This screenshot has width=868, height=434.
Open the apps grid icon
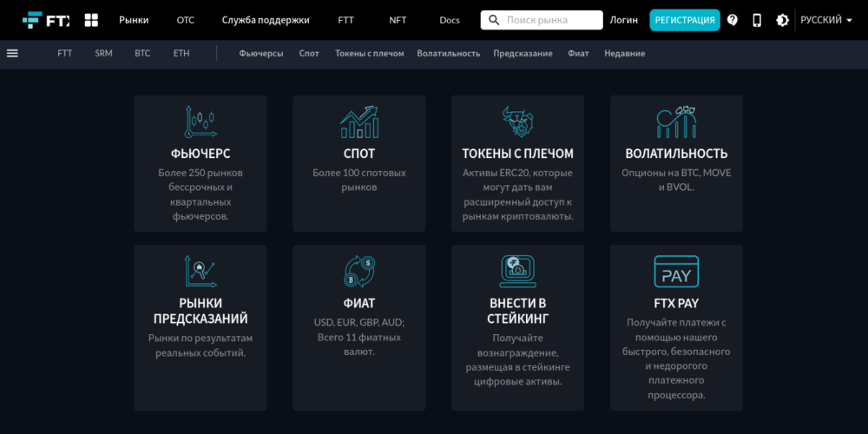[x=91, y=20]
